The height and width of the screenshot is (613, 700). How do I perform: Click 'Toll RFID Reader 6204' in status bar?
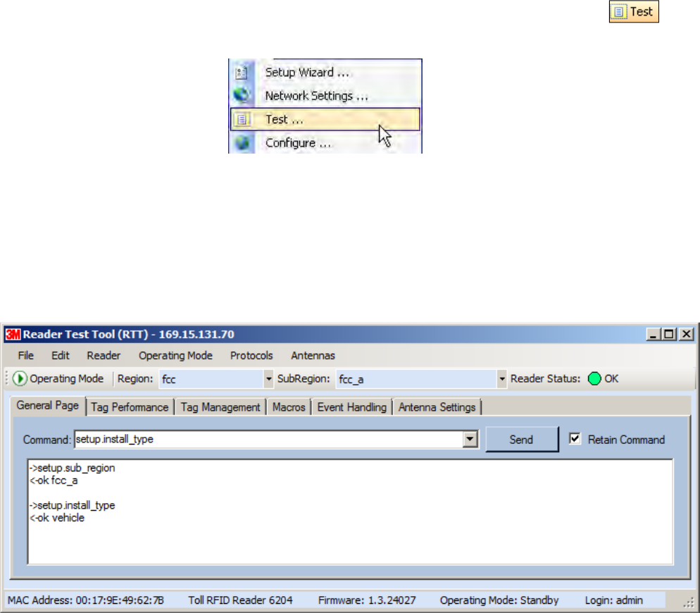pyautogui.click(x=240, y=600)
